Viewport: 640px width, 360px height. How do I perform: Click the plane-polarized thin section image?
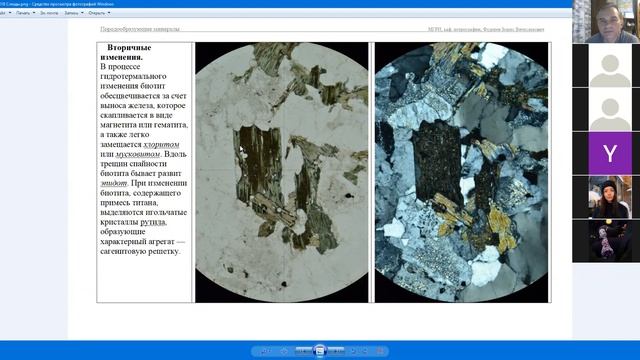(x=282, y=172)
